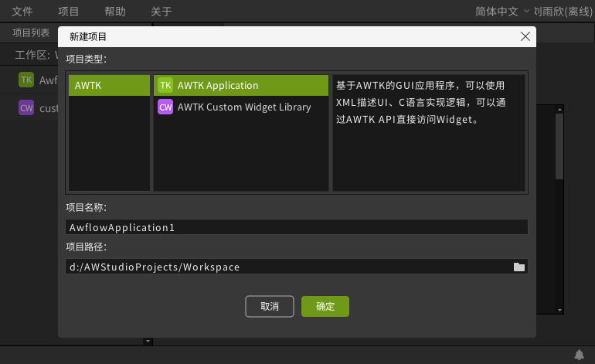Click the Custom Widget Library CW icon

pyautogui.click(x=165, y=107)
